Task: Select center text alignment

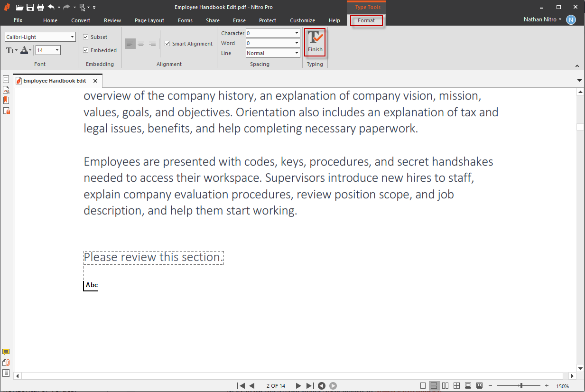Action: 141,44
